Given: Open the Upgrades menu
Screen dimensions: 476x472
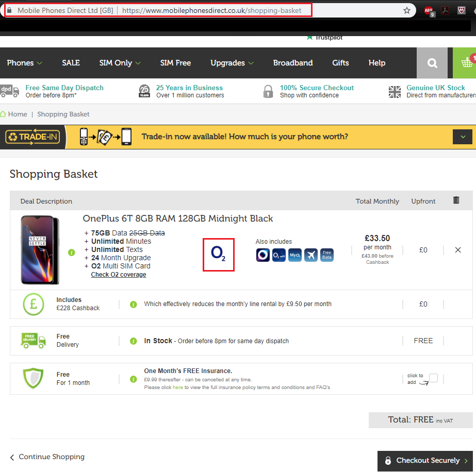Looking at the screenshot, I should (x=232, y=62).
